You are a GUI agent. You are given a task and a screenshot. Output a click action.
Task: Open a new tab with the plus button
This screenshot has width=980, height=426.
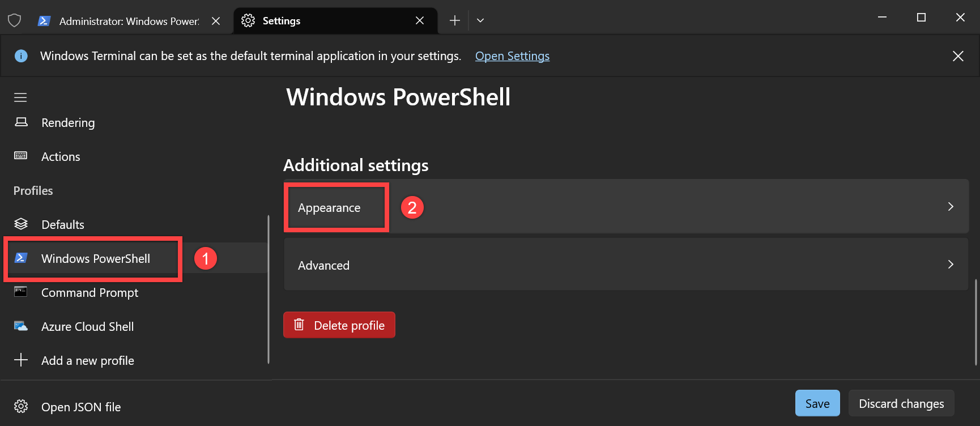coord(454,20)
